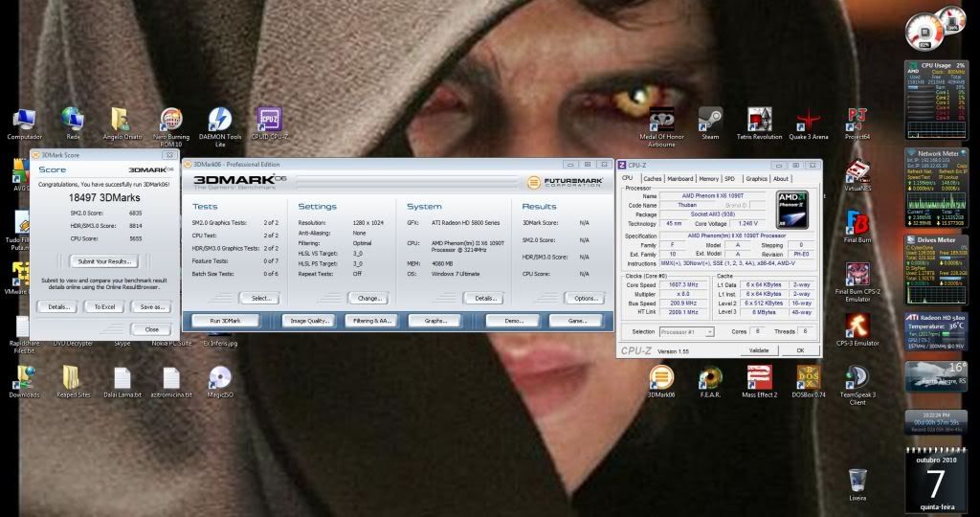Open the Lixeira recycle bin
This screenshot has height=517, width=980.
coord(857,482)
